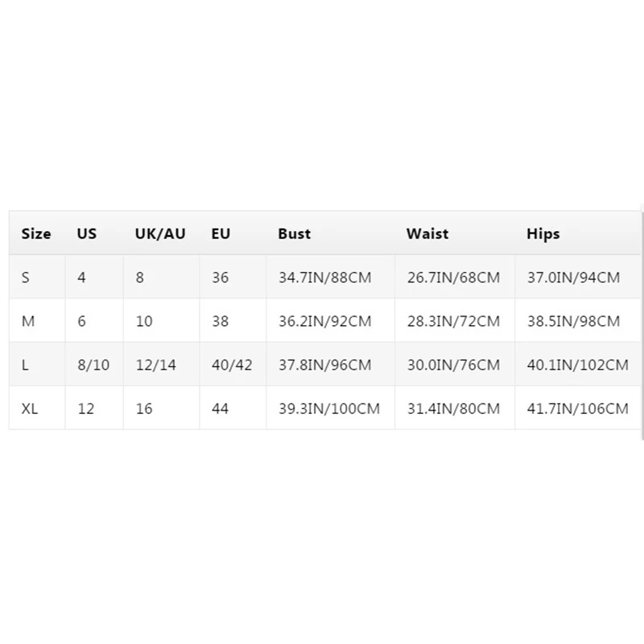Click the Hips column header
This screenshot has width=644, height=644.
[x=543, y=234]
